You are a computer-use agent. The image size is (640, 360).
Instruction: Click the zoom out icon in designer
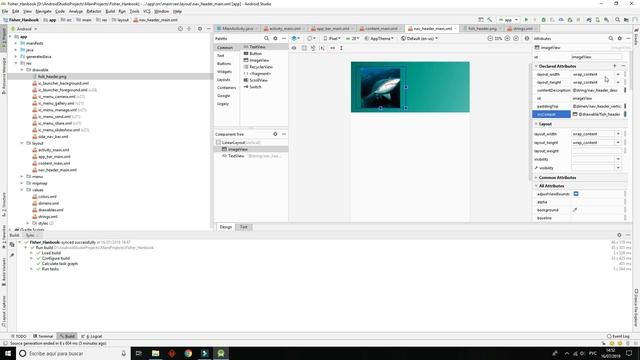[x=490, y=38]
